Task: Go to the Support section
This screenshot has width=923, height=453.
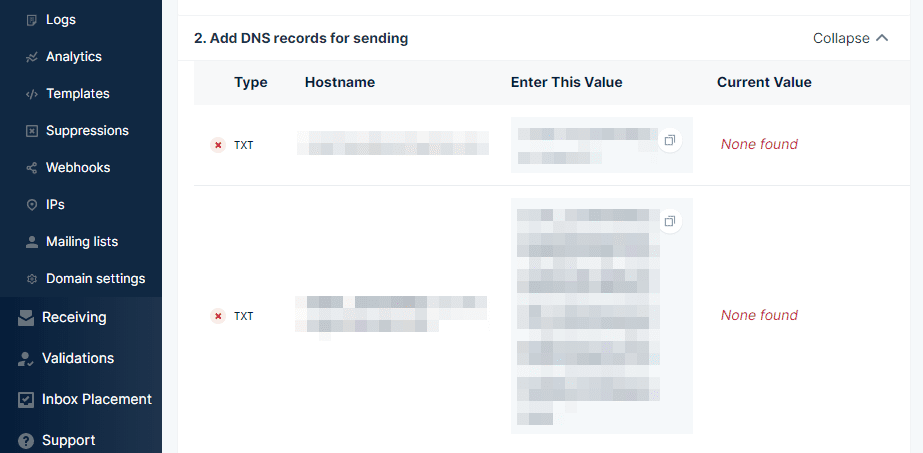Action: (68, 440)
